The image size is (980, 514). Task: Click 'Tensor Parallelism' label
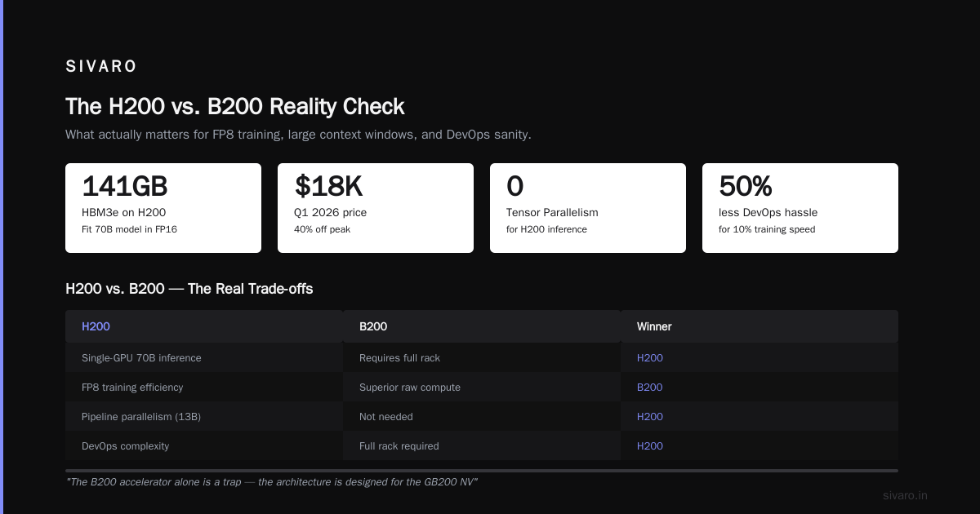(x=552, y=212)
